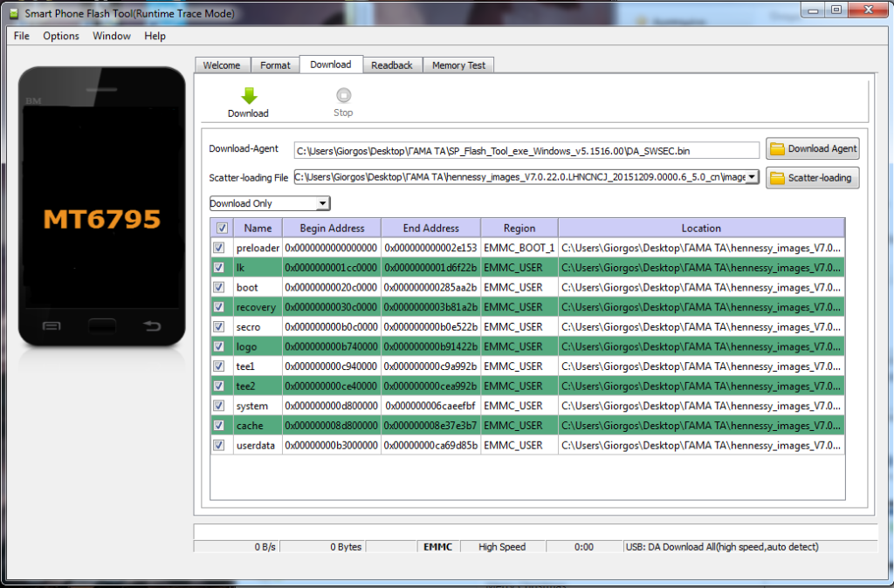Viewport: 894px width, 588px height.
Task: Select the preloader name cell
Action: point(258,248)
